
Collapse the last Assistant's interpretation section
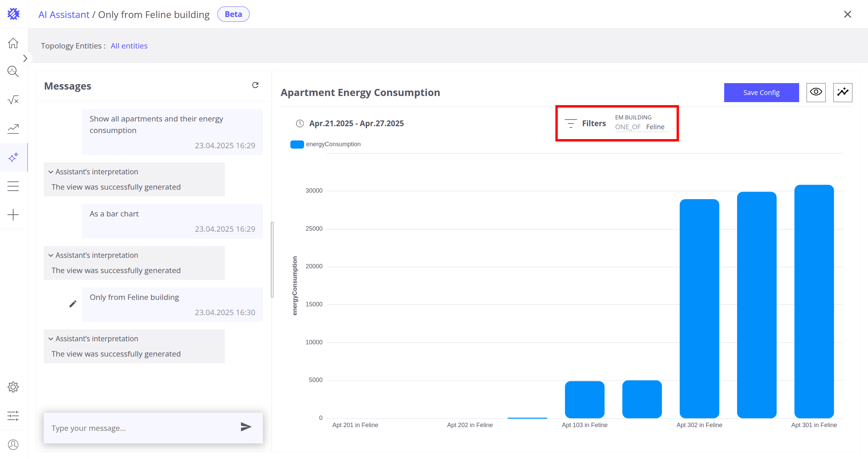click(51, 339)
